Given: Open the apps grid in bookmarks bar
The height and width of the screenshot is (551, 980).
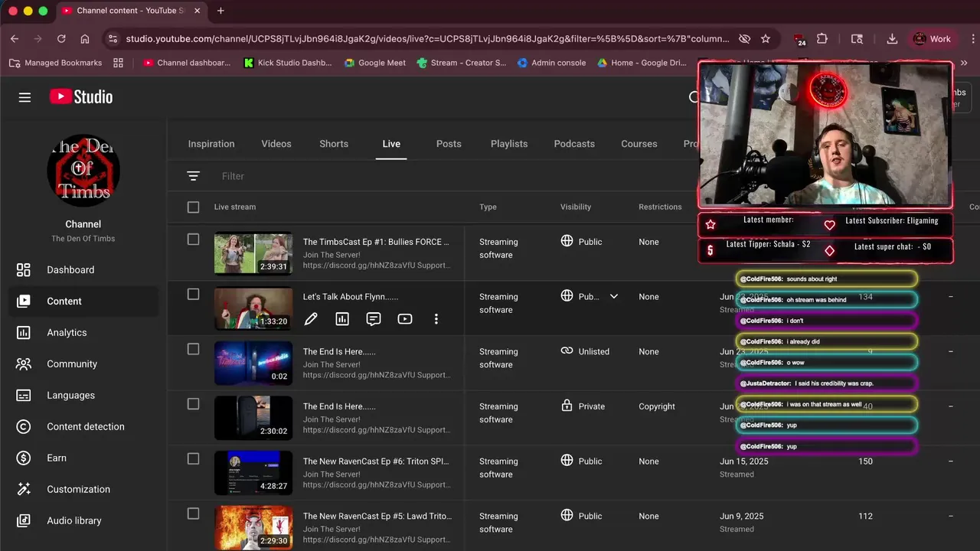Looking at the screenshot, I should pos(118,63).
